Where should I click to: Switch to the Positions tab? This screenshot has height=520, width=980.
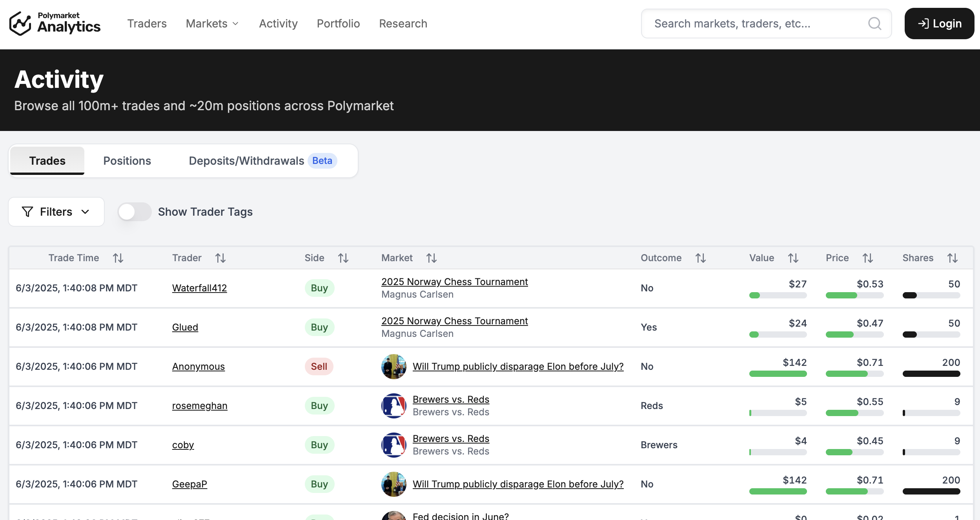pyautogui.click(x=127, y=161)
